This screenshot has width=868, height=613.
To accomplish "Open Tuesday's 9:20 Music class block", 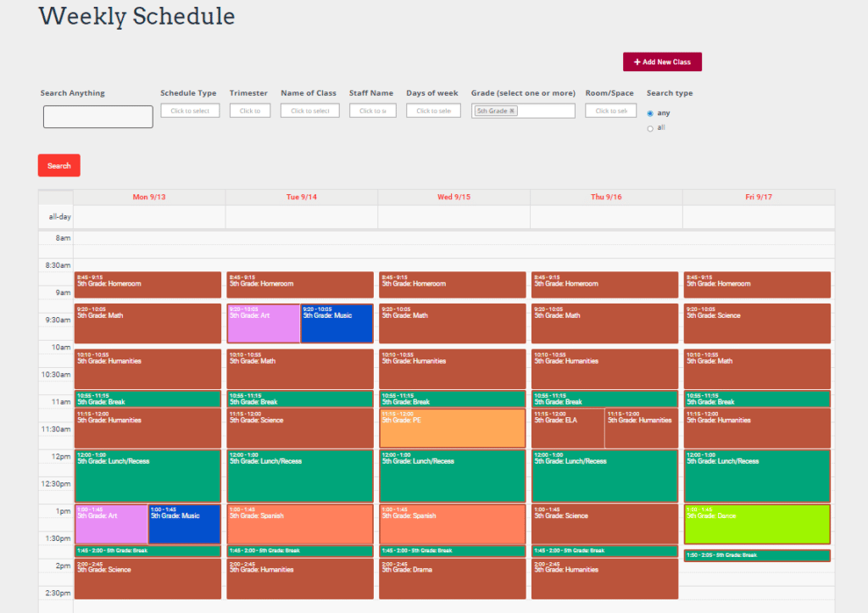I will (x=337, y=323).
